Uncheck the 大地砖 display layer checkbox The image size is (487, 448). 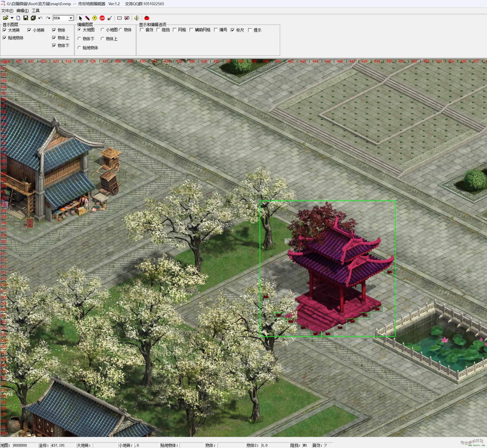(5, 30)
